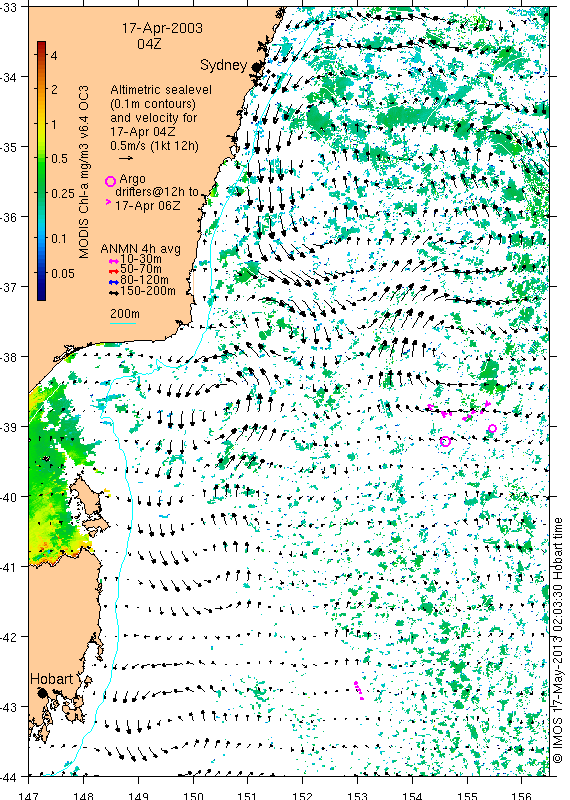Click the '(0.1m contours)' text
The width and height of the screenshot is (570, 800).
pos(153,104)
